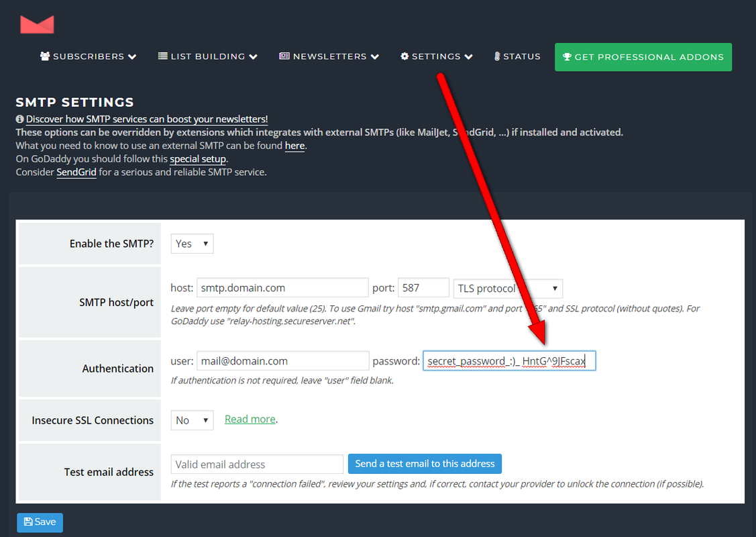The image size is (756, 537).
Task: Click the red envelope Newsletter logo
Action: [x=37, y=24]
